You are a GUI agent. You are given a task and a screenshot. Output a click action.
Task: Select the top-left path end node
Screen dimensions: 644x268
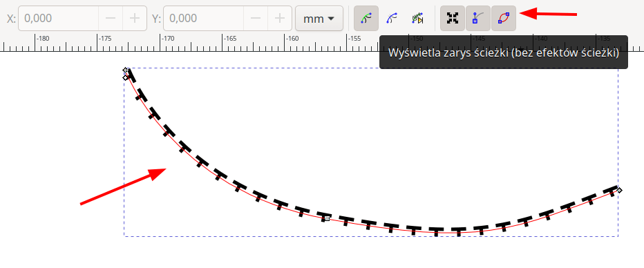(x=126, y=70)
